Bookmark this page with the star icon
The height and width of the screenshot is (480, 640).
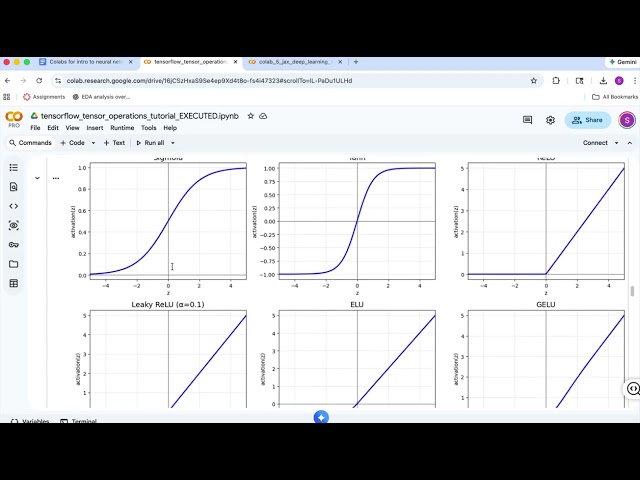click(533, 81)
